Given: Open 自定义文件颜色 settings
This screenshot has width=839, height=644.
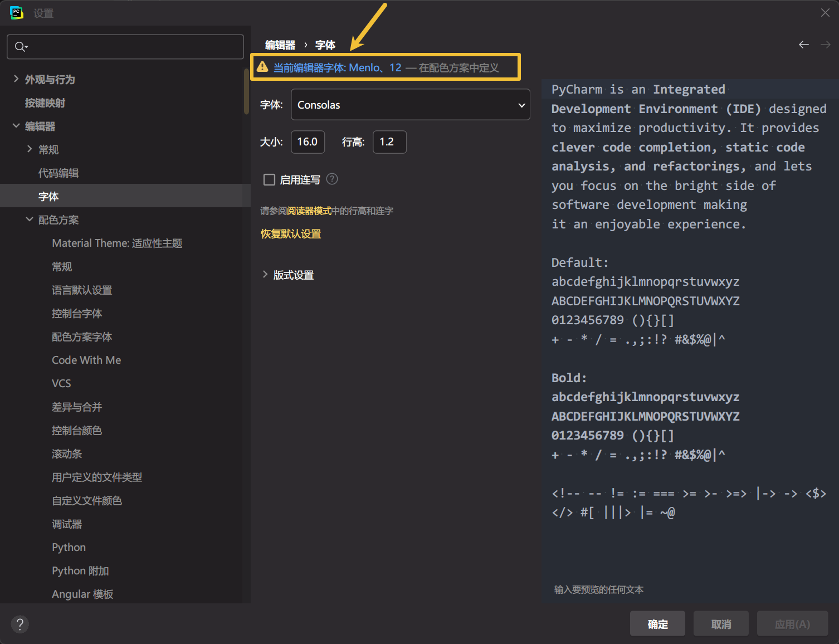Looking at the screenshot, I should [x=87, y=501].
